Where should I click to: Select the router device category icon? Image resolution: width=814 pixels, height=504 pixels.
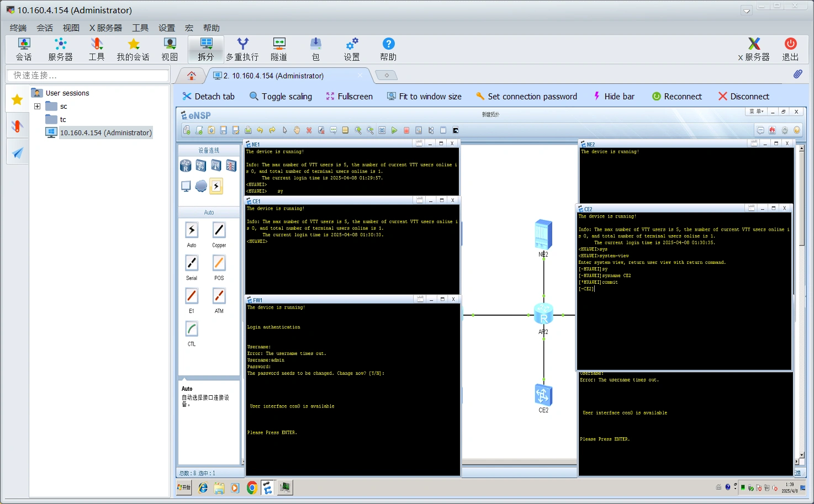186,165
